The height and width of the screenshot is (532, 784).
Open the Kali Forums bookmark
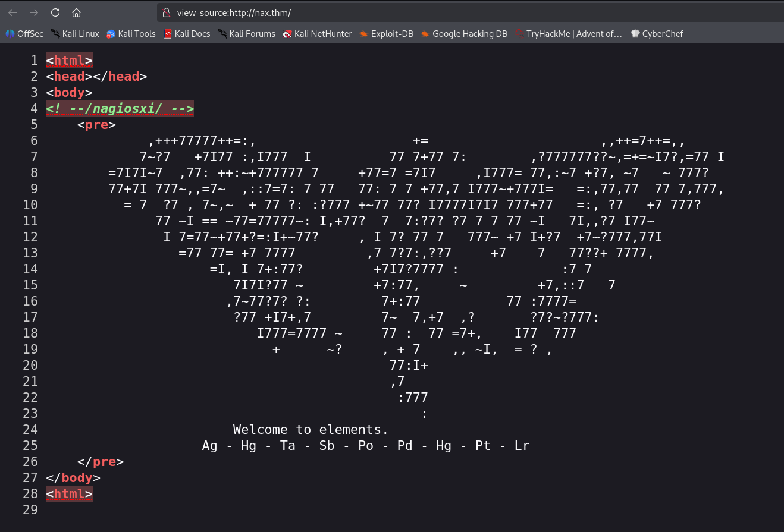click(x=246, y=34)
